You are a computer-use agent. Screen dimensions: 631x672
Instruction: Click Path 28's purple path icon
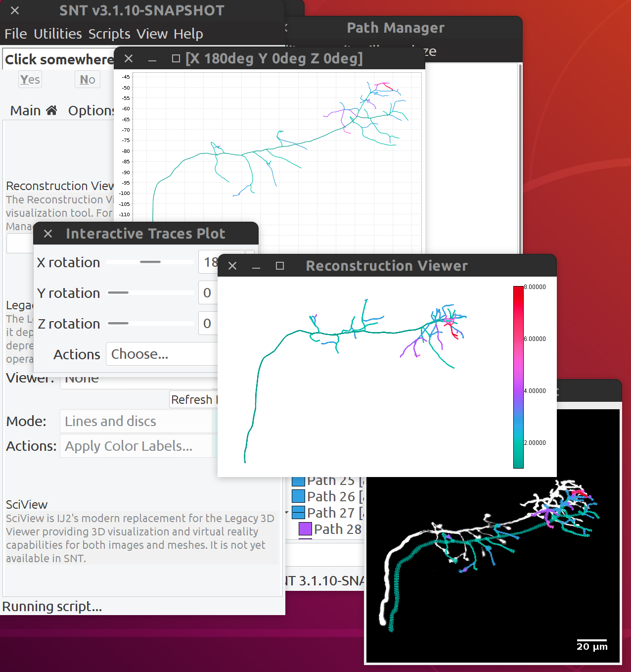coord(305,529)
